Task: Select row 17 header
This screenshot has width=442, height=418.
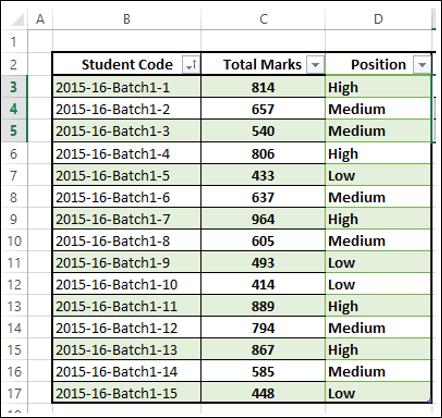Action: tap(14, 393)
